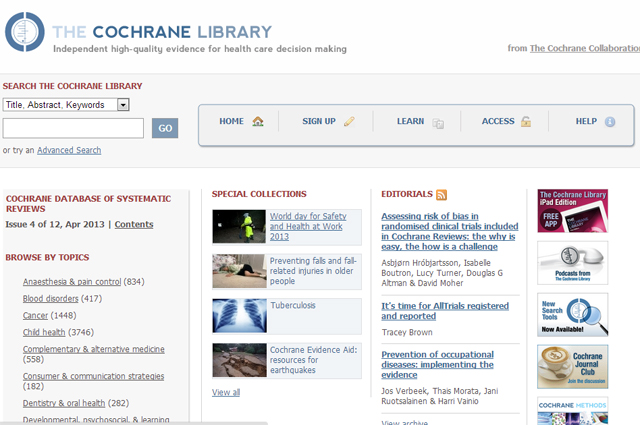Image resolution: width=640 pixels, height=425 pixels.
Task: Follow The Cochrane Collaboration link
Action: (x=585, y=48)
